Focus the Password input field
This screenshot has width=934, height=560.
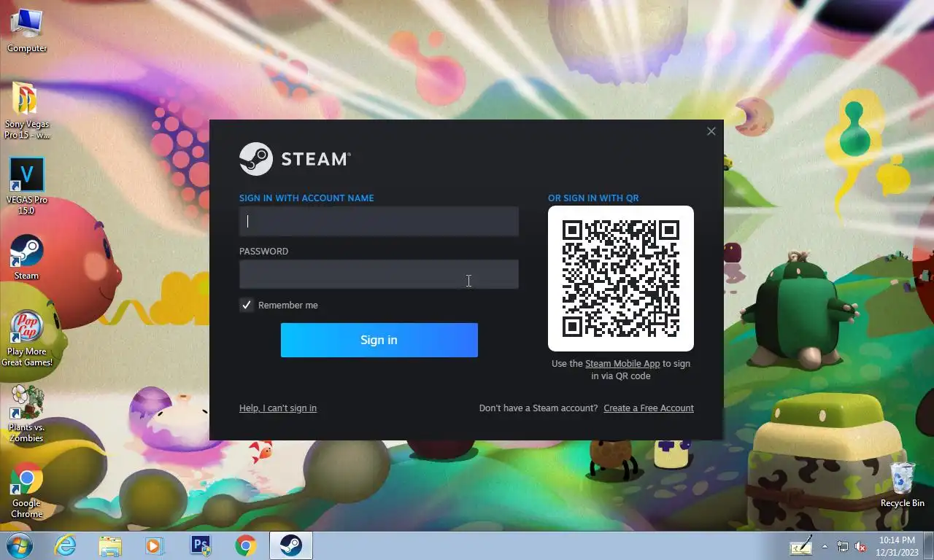click(379, 274)
